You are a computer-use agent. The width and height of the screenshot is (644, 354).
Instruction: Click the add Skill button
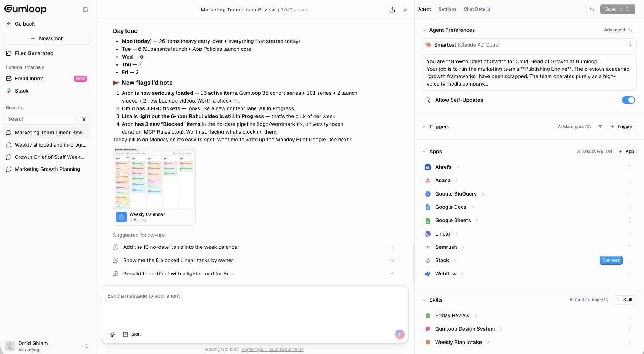click(x=624, y=300)
